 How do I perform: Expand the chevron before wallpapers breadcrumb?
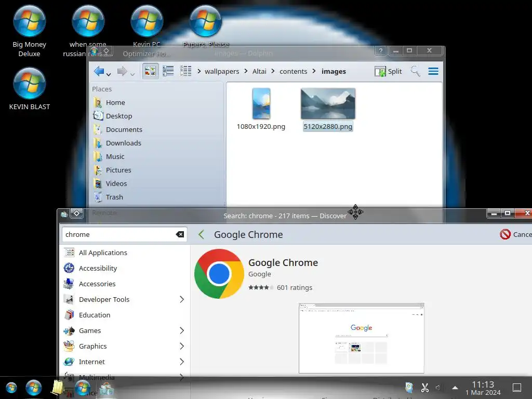[199, 71]
